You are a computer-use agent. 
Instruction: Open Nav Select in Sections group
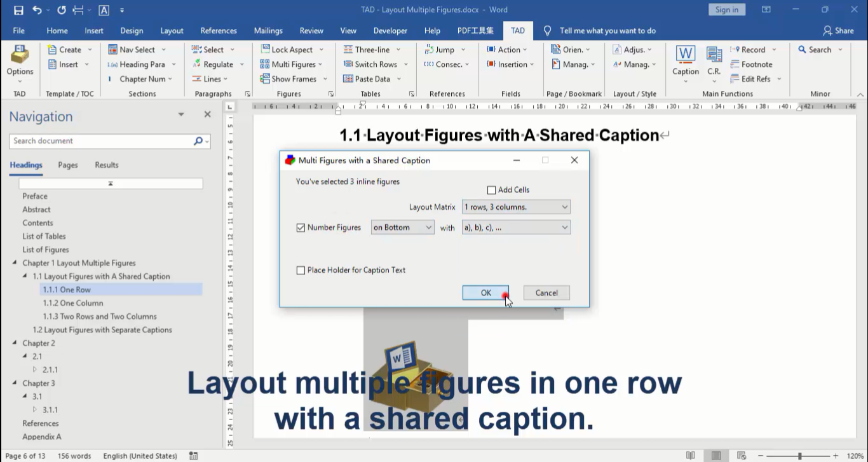(137, 50)
